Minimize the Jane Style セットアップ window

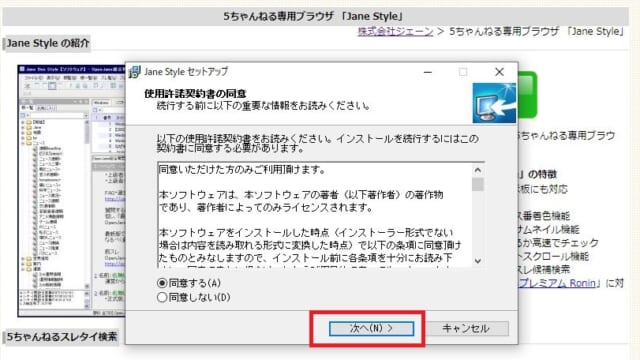(428, 72)
